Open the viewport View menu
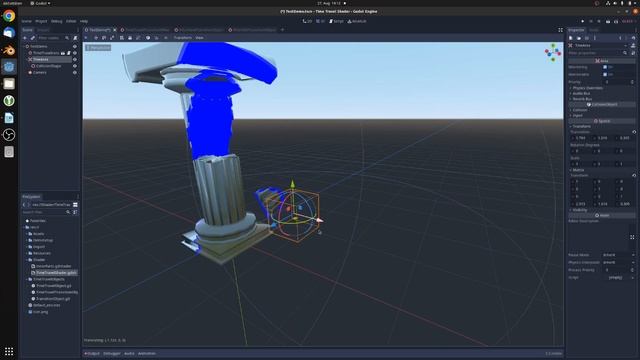 [199, 38]
